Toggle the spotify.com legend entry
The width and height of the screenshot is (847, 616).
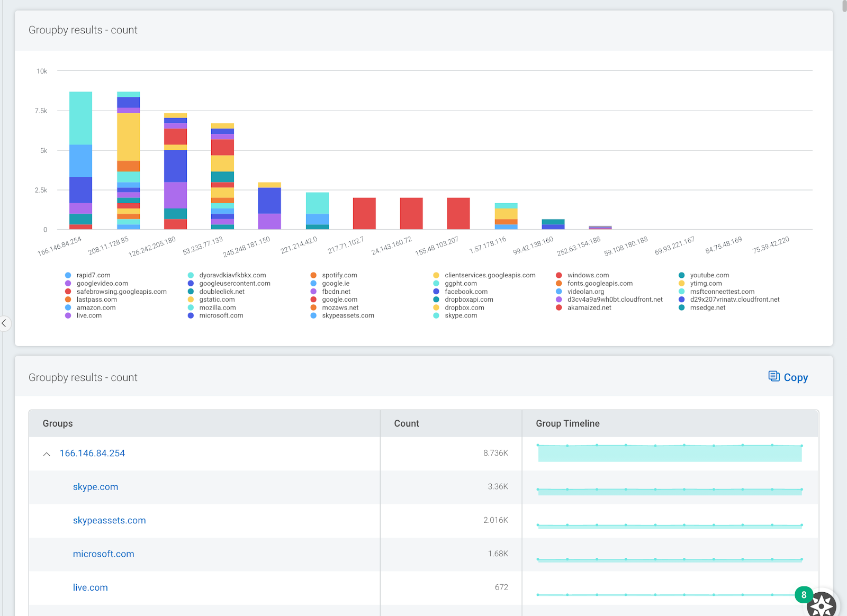click(x=339, y=275)
